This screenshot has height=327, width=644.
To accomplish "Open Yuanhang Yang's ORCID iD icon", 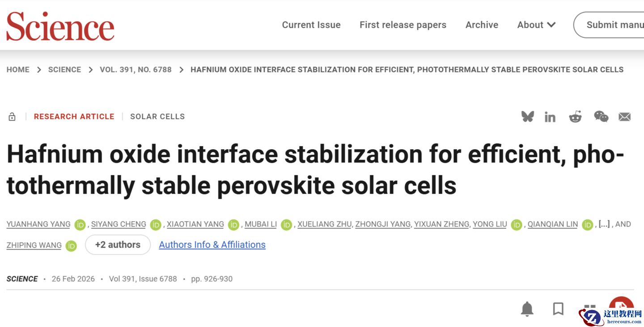I will 80,225.
